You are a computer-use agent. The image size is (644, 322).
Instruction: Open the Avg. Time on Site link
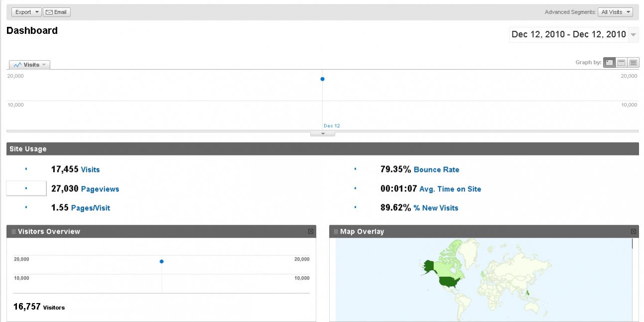tap(450, 189)
